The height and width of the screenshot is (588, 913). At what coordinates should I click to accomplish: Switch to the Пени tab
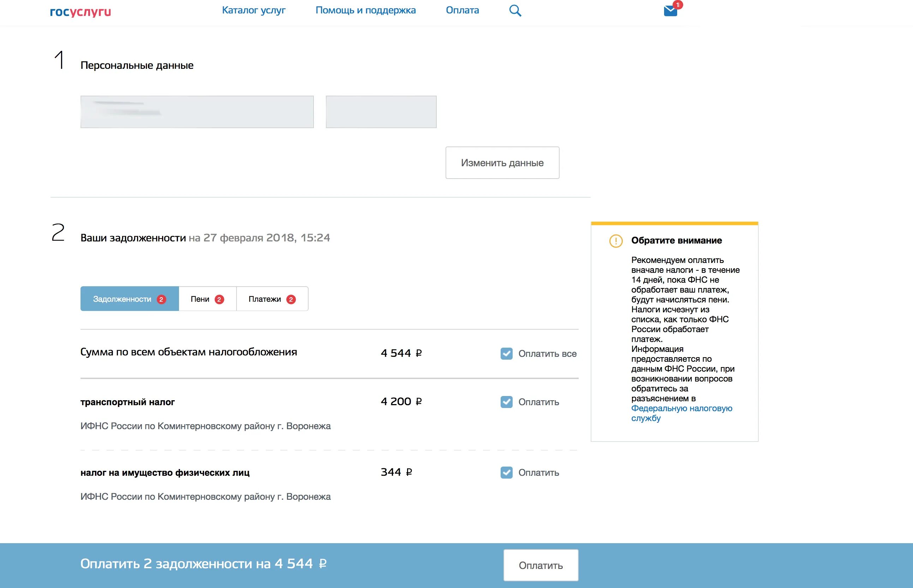tap(207, 299)
